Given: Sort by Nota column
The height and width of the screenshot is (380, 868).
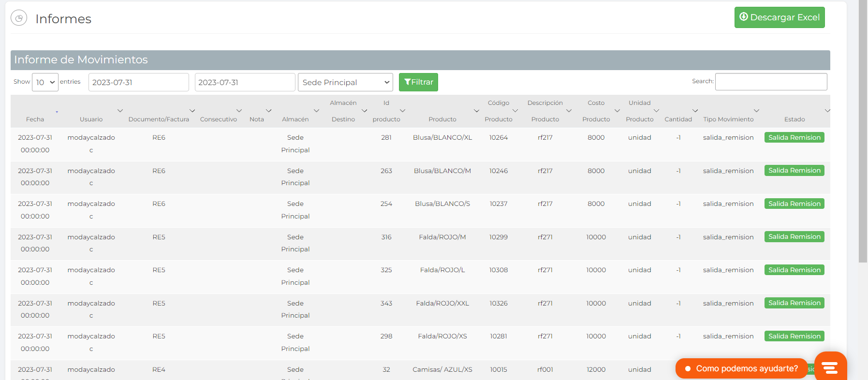Looking at the screenshot, I should 257,119.
